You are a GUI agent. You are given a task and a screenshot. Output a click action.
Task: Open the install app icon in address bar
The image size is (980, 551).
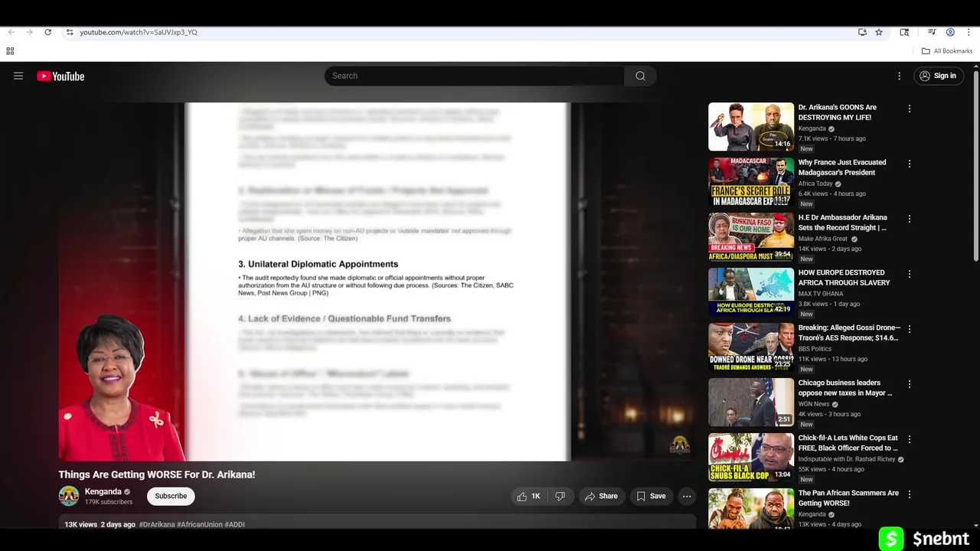(862, 32)
